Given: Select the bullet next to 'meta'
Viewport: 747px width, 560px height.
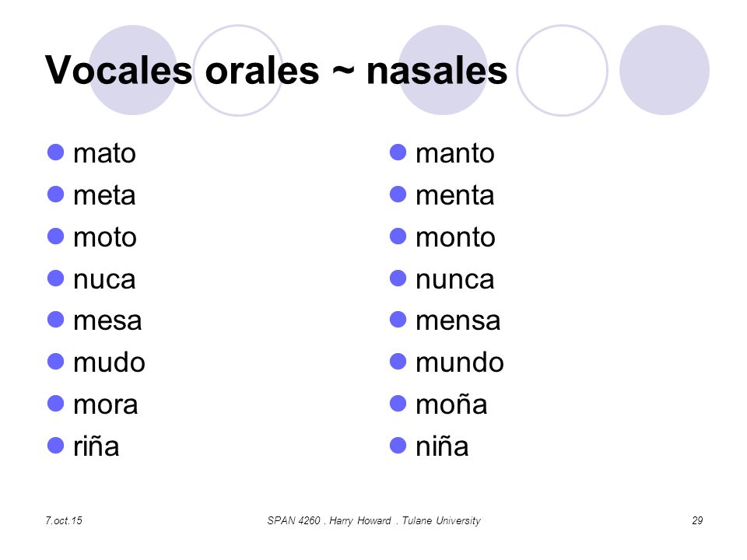Looking at the screenshot, I should (x=56, y=194).
